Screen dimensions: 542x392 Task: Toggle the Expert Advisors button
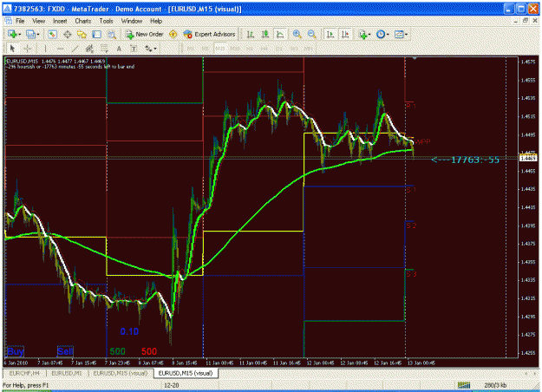(x=209, y=34)
